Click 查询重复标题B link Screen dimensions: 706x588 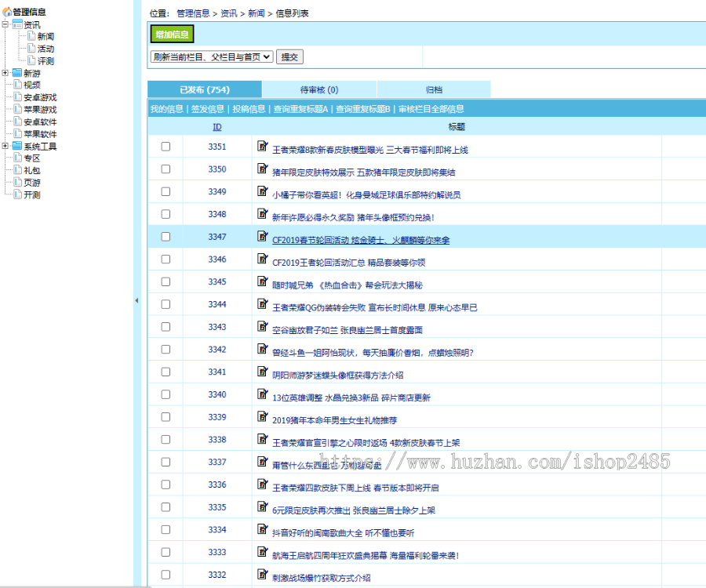tap(363, 109)
